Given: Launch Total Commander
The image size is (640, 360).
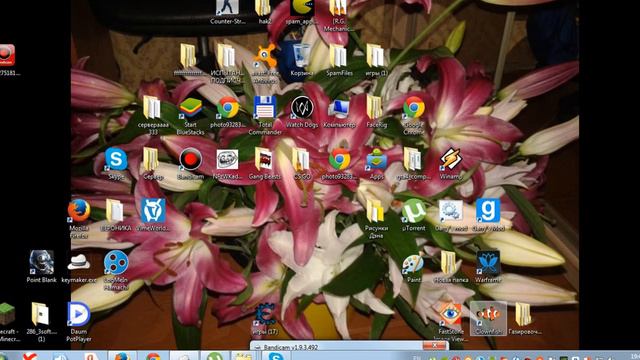Looking at the screenshot, I should coord(264,115).
